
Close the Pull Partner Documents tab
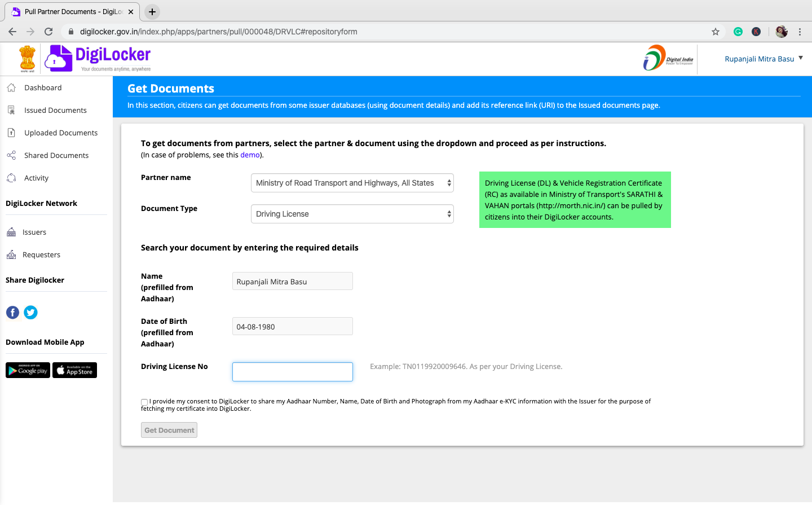point(131,11)
